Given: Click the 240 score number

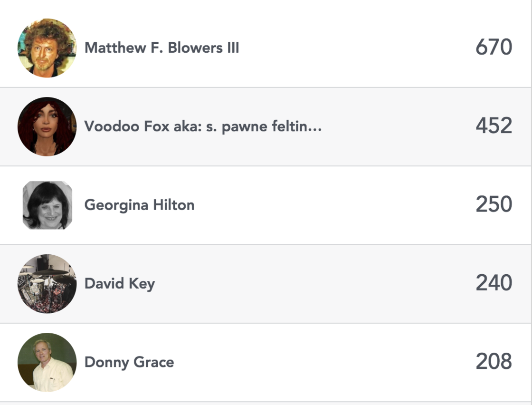Looking at the screenshot, I should click(494, 283).
